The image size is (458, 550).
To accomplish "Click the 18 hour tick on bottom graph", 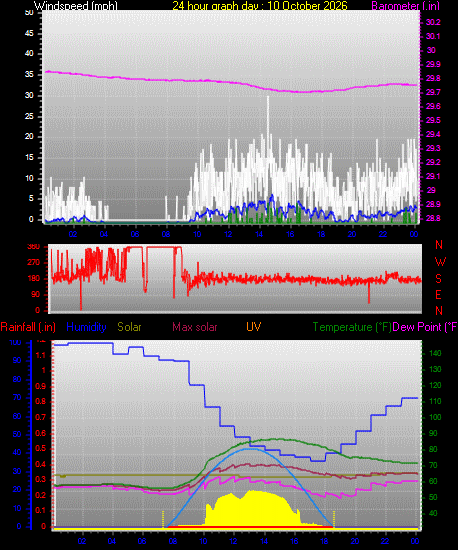I will click(324, 541).
